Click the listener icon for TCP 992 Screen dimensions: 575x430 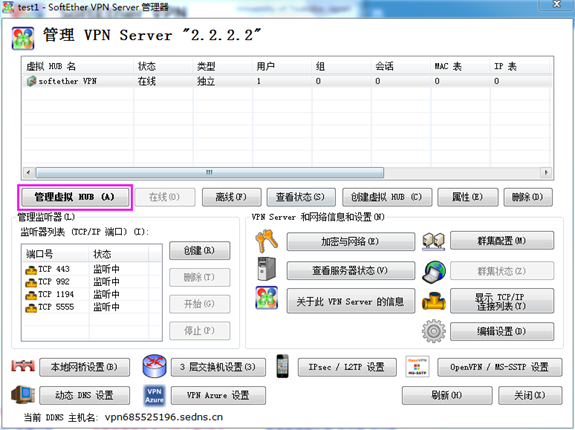point(31,282)
